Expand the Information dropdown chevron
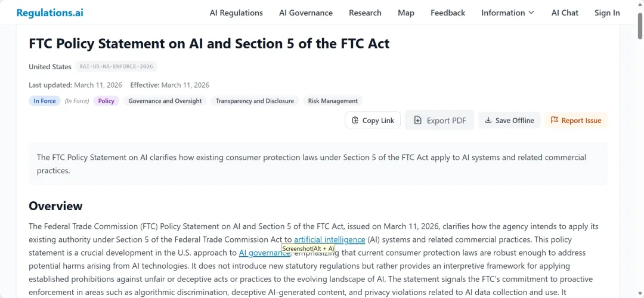Viewport: 644px width, 298px height. tap(531, 13)
